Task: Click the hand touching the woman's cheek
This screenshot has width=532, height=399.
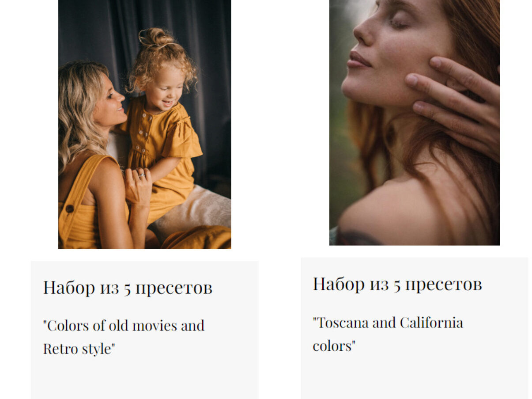Action: tap(455, 104)
